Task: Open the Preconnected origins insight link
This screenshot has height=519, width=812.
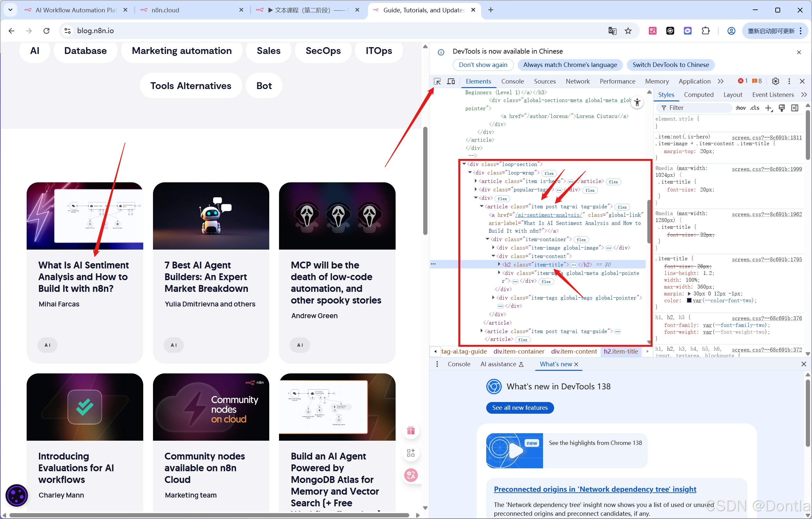Action: point(595,489)
